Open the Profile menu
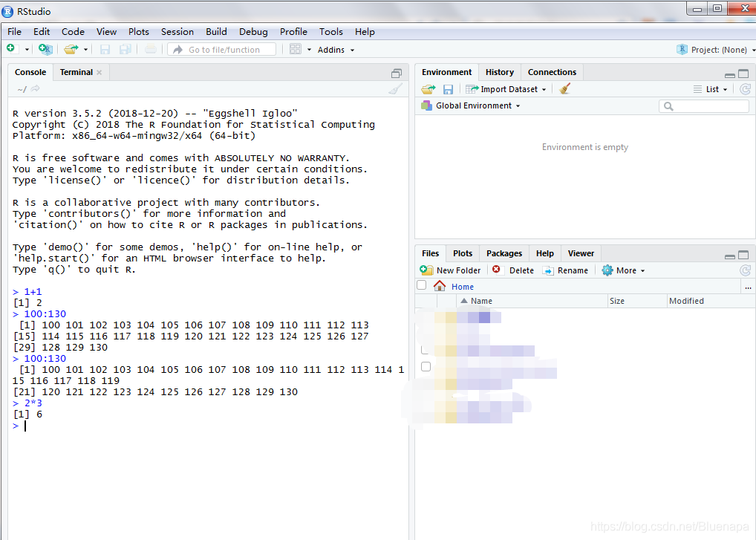Image resolution: width=756 pixels, height=540 pixels. click(293, 32)
